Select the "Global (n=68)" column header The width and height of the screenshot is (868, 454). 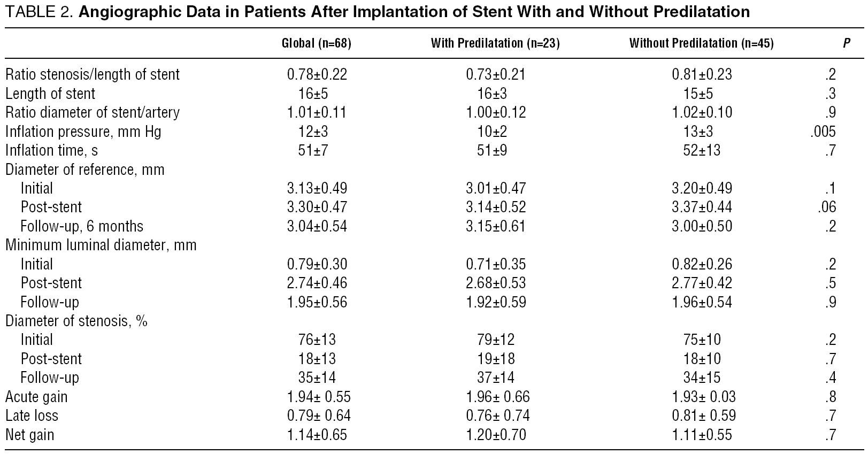pyautogui.click(x=317, y=44)
